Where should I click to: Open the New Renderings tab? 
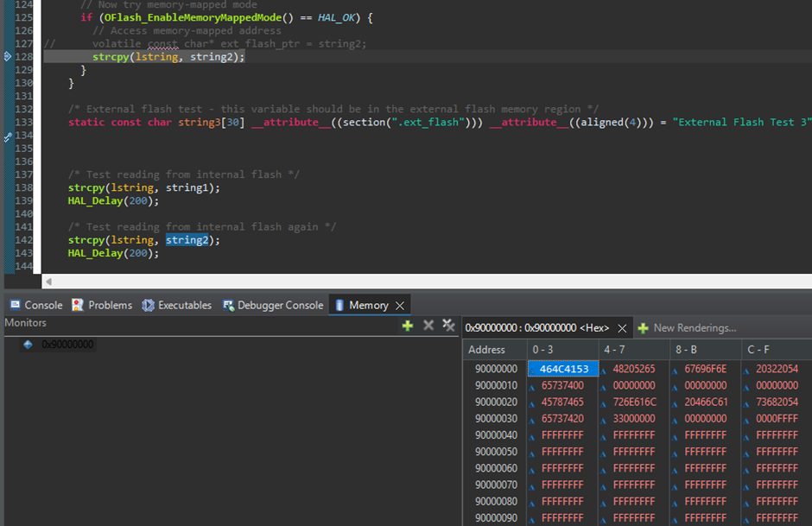(687, 328)
